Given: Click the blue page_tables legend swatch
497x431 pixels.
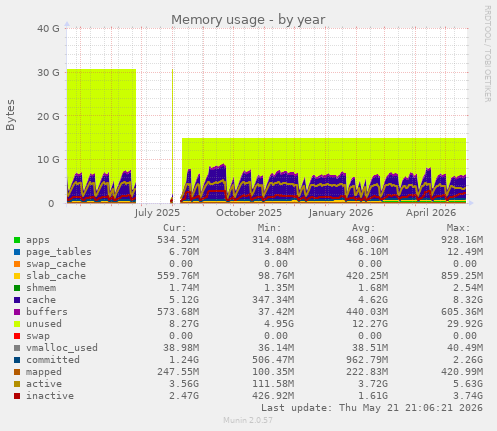Looking at the screenshot, I should pos(17,252).
